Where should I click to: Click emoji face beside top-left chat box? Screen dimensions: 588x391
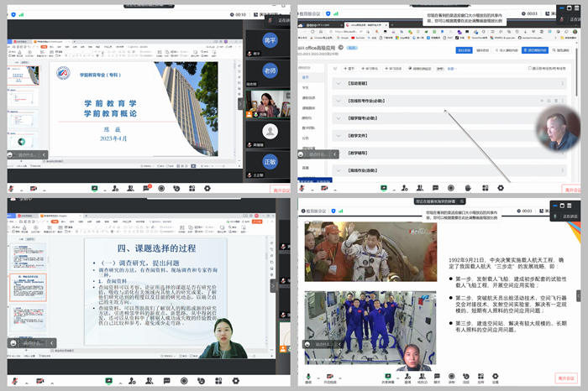click(10, 154)
